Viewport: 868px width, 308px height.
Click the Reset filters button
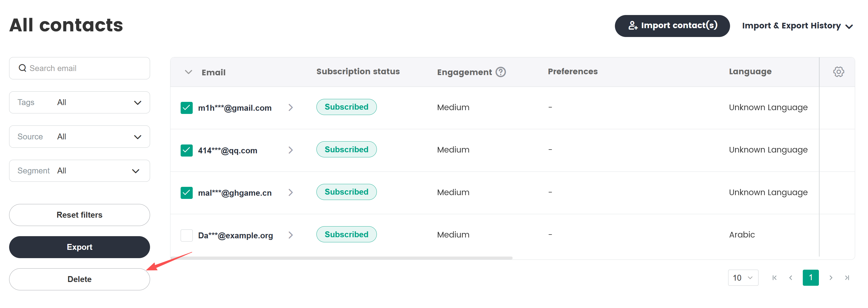pyautogui.click(x=79, y=215)
